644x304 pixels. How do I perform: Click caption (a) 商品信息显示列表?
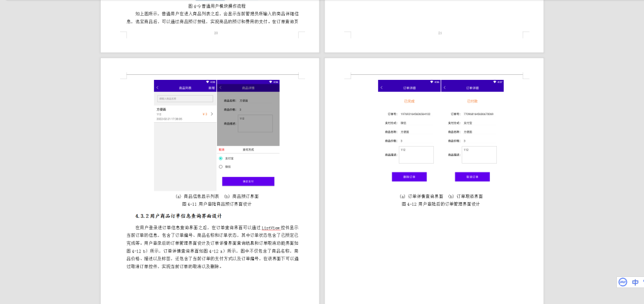197,196
